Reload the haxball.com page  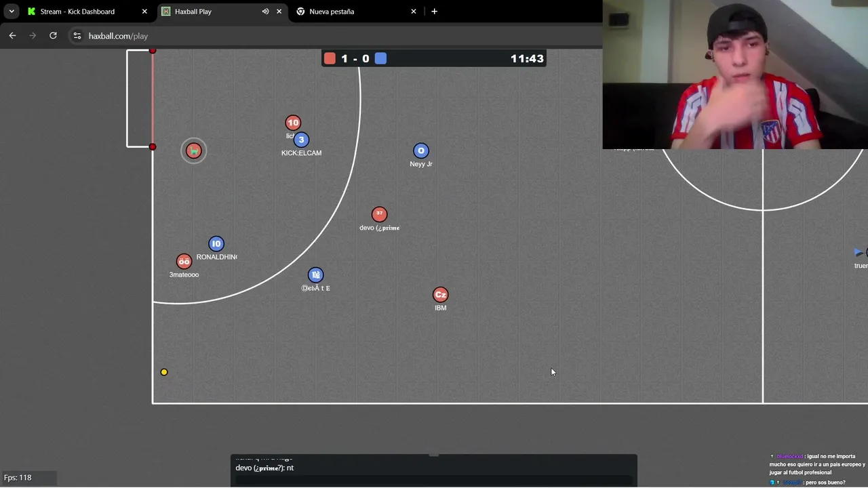pos(53,36)
